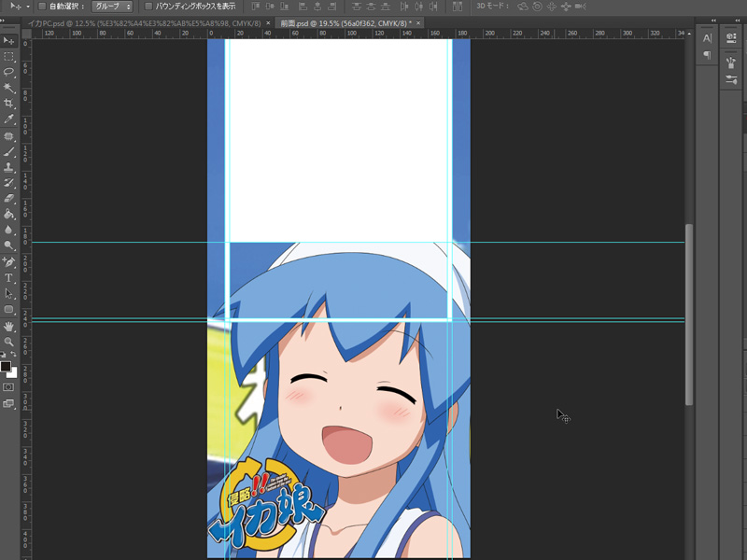This screenshot has width=747, height=560.
Task: Click the 3D camera zoom icon
Action: click(580, 7)
